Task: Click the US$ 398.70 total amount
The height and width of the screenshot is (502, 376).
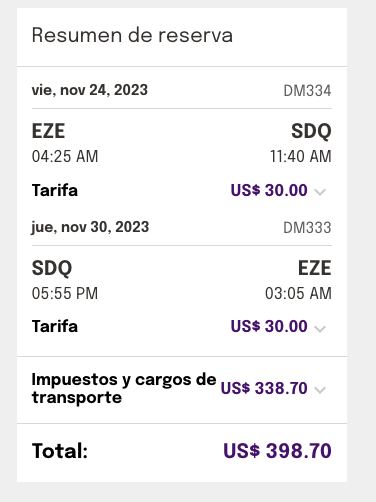Action: point(277,451)
